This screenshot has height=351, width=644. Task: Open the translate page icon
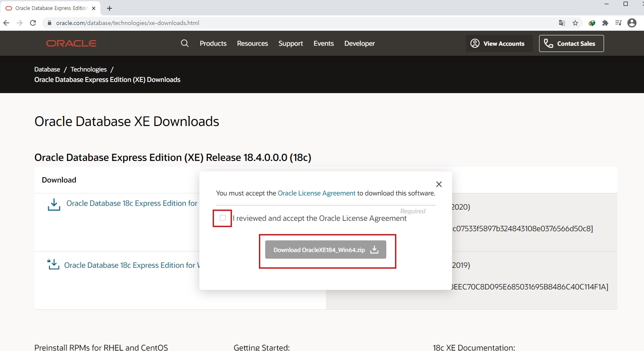point(562,23)
